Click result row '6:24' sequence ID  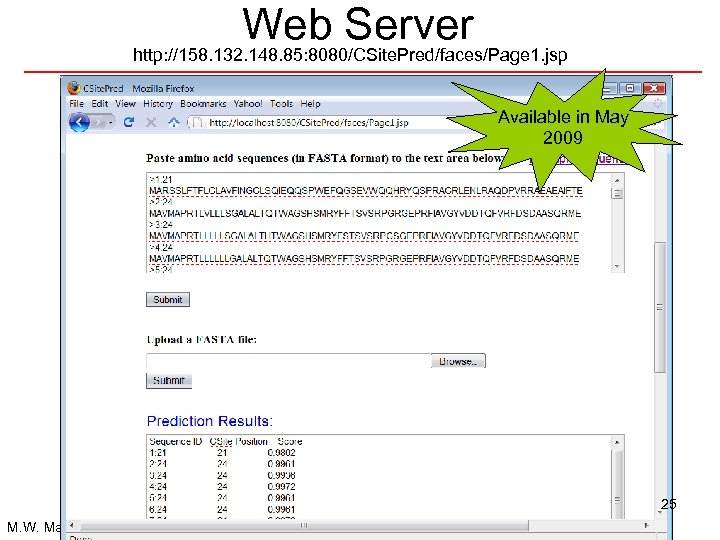[x=158, y=510]
